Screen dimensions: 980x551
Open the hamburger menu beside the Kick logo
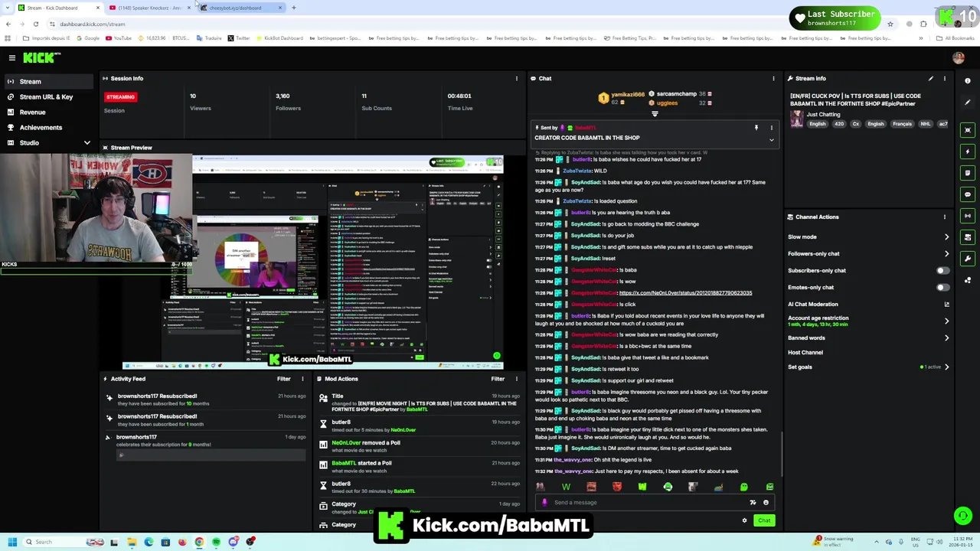coord(12,58)
